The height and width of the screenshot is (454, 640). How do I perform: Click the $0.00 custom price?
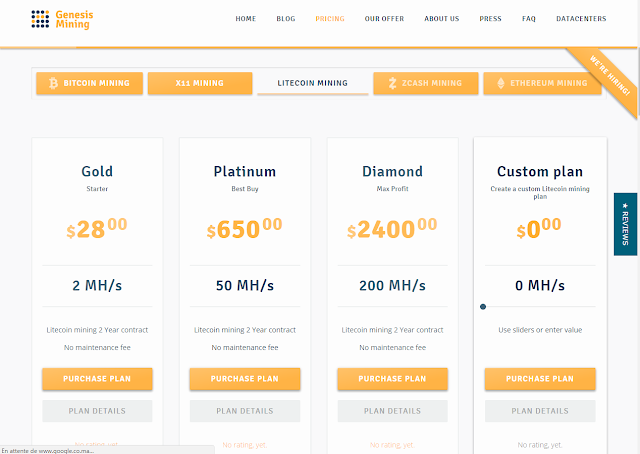pyautogui.click(x=539, y=229)
